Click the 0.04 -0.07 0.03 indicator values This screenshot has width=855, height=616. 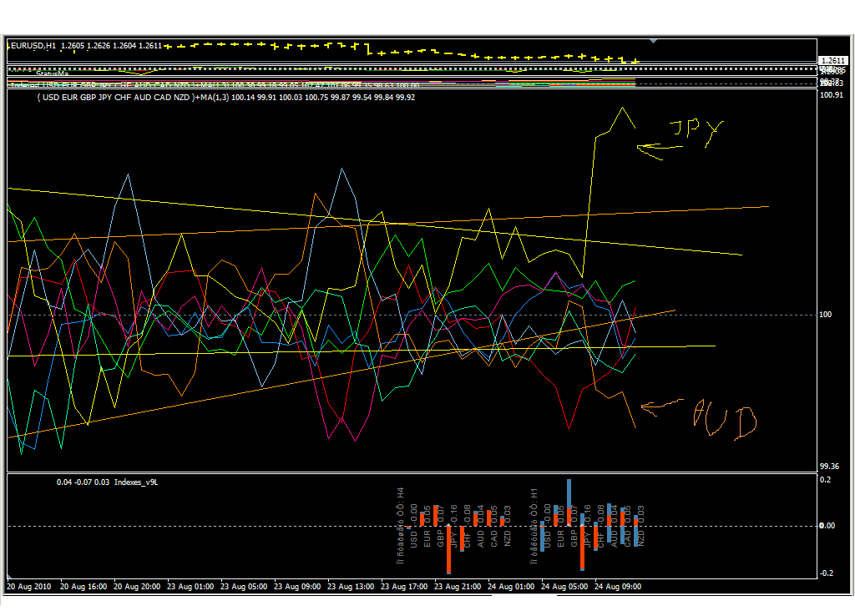83,482
